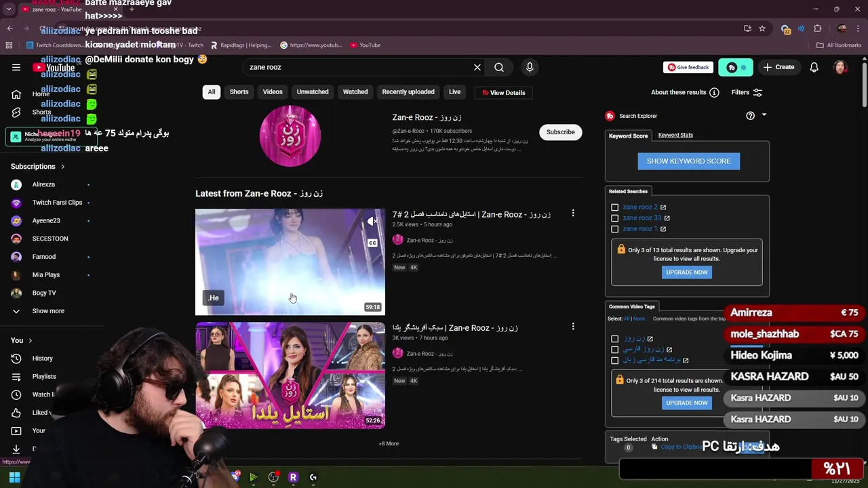Check the zane rooz 2 checkbox
Screen dimensions: 868x488
click(x=615, y=207)
